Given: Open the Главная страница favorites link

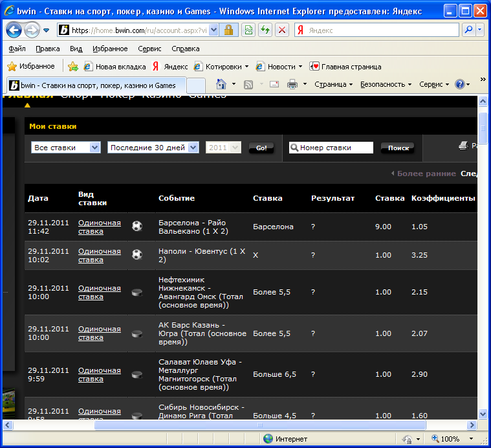Looking at the screenshot, I should click(345, 67).
